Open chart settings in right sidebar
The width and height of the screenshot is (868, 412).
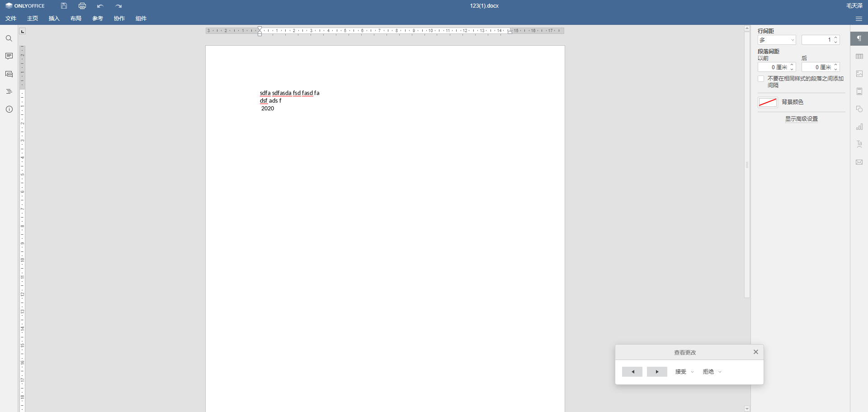tap(859, 127)
